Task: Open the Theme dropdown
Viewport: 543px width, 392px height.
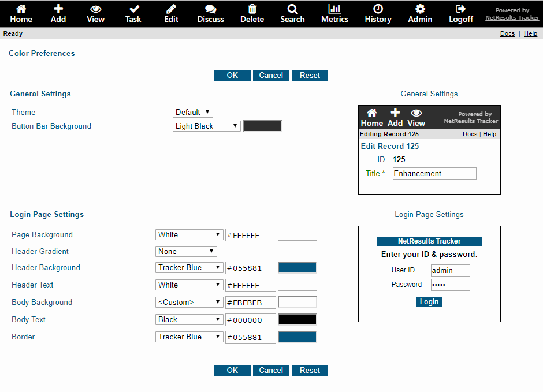Action: [193, 112]
